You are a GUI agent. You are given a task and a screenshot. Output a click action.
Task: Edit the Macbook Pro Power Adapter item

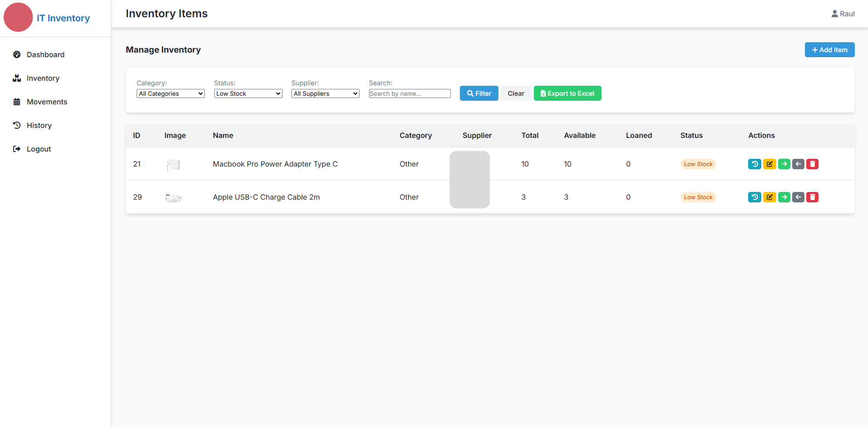pyautogui.click(x=769, y=164)
